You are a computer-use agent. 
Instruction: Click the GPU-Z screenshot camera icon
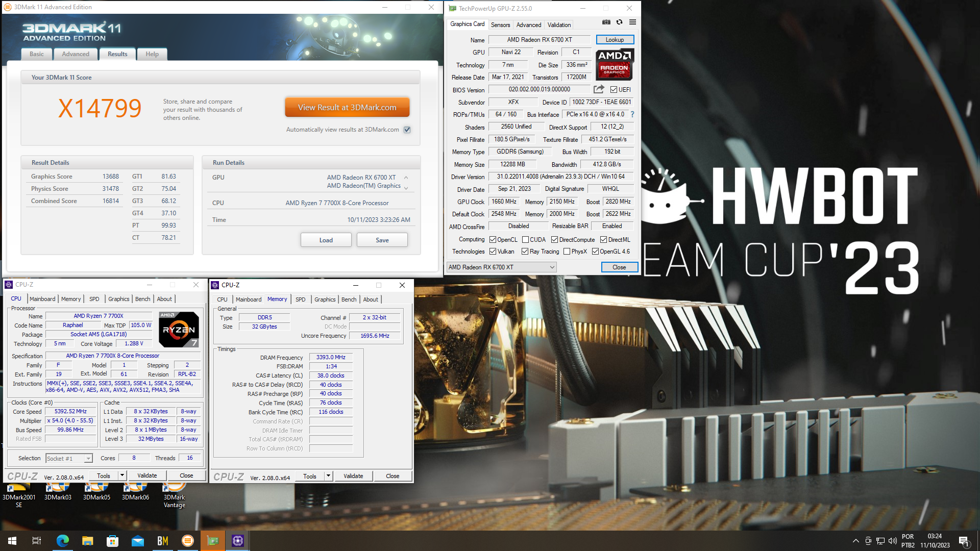pos(606,22)
